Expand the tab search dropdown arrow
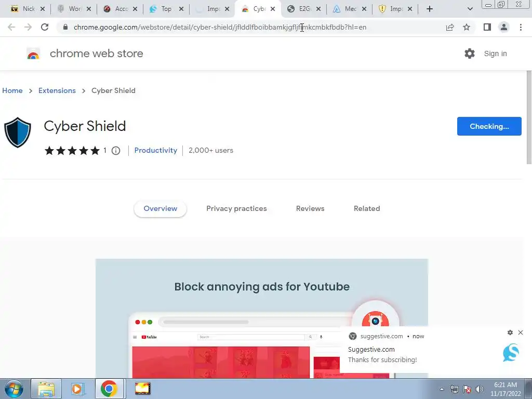Viewport: 532px width, 399px height. (470, 9)
